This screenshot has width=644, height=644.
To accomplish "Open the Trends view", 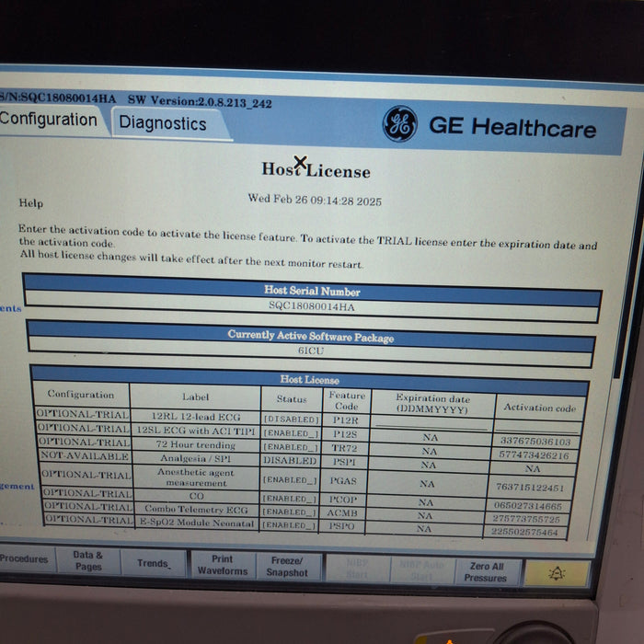I will click(x=154, y=563).
